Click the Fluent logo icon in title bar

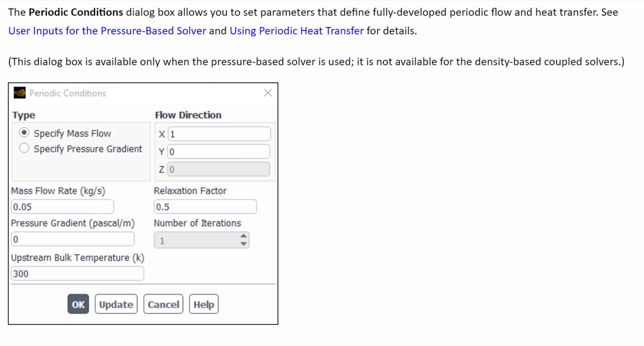tap(19, 93)
